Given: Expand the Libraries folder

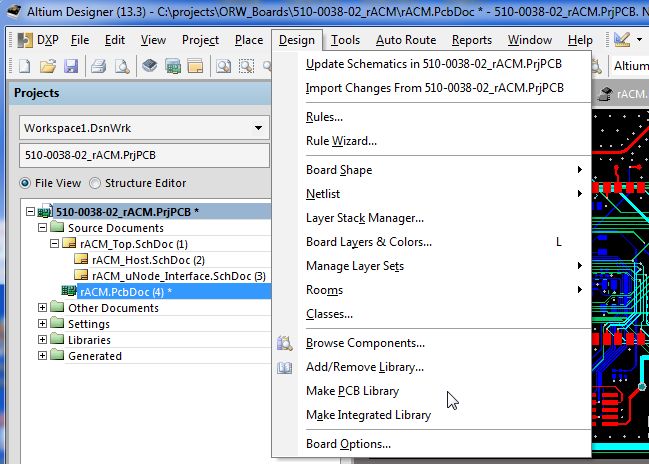Looking at the screenshot, I should tap(42, 340).
